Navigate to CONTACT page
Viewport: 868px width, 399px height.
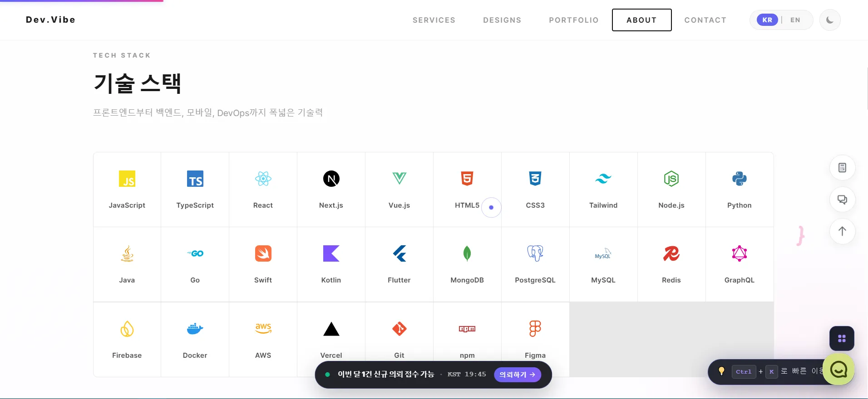pyautogui.click(x=705, y=20)
